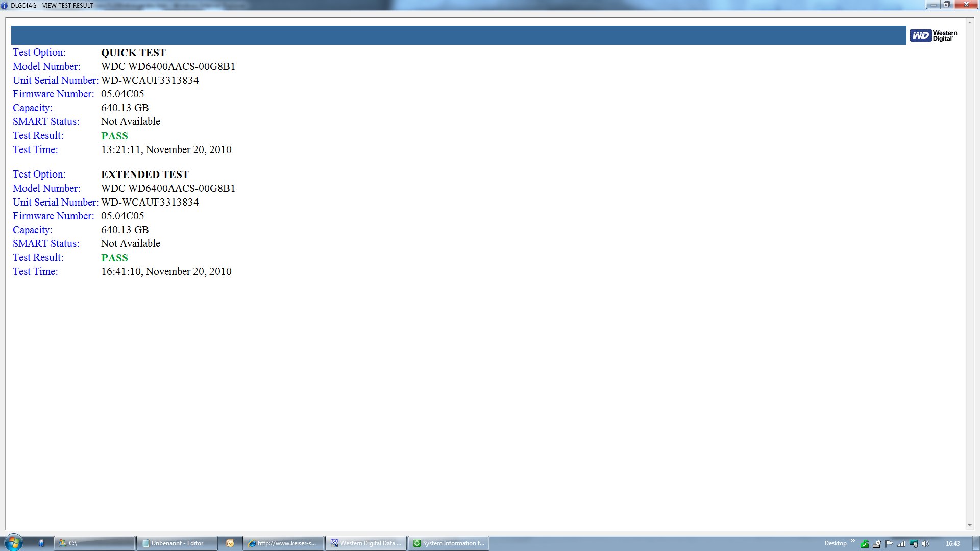Screen dimensions: 980x551
Task: Click the green Safely Remove Hardware tray icon
Action: click(x=865, y=544)
